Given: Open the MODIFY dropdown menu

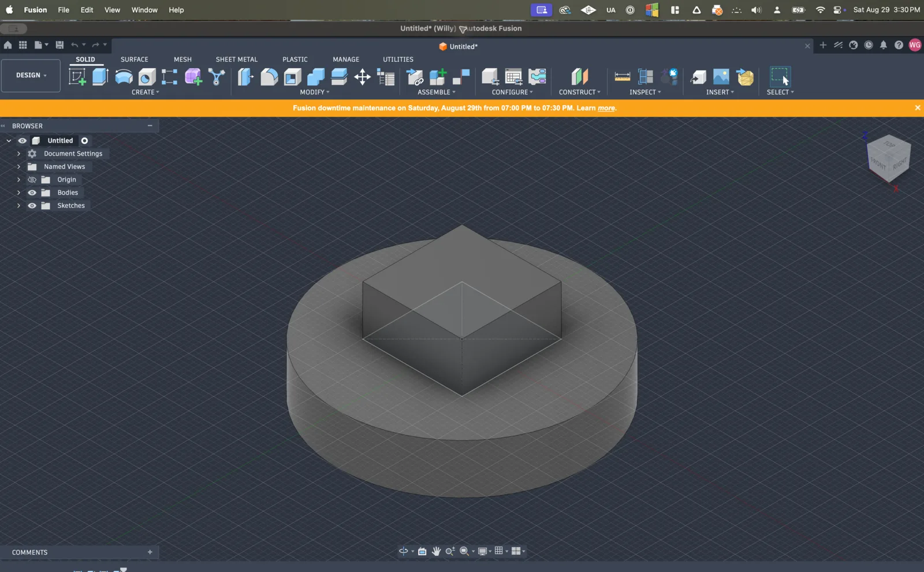Looking at the screenshot, I should point(315,92).
